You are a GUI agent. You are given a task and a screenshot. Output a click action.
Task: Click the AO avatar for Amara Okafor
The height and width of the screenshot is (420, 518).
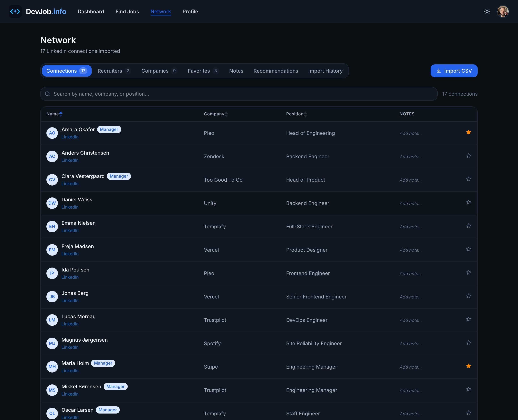pos(52,133)
